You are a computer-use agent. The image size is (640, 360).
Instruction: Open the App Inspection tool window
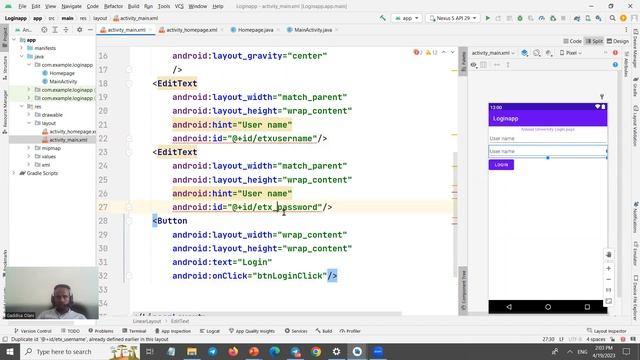pyautogui.click(x=173, y=331)
